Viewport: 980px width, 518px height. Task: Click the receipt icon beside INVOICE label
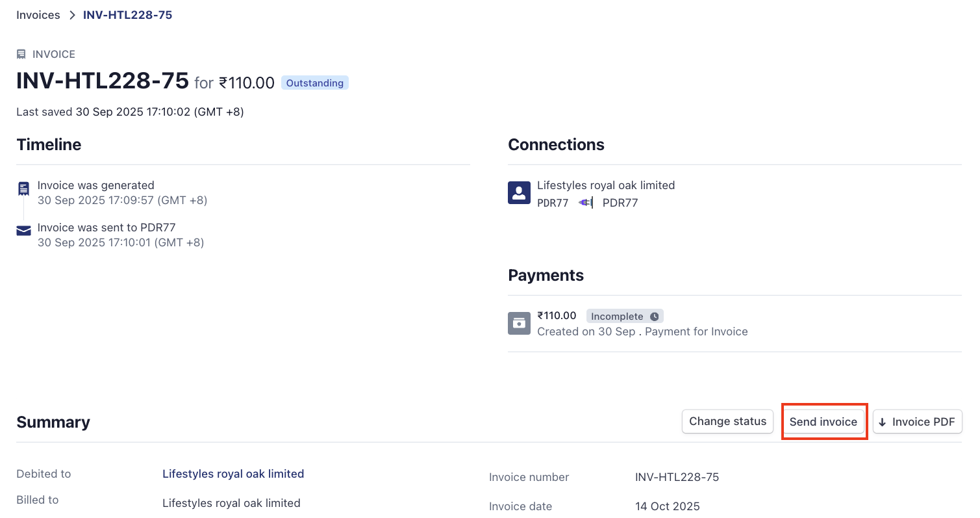tap(21, 55)
